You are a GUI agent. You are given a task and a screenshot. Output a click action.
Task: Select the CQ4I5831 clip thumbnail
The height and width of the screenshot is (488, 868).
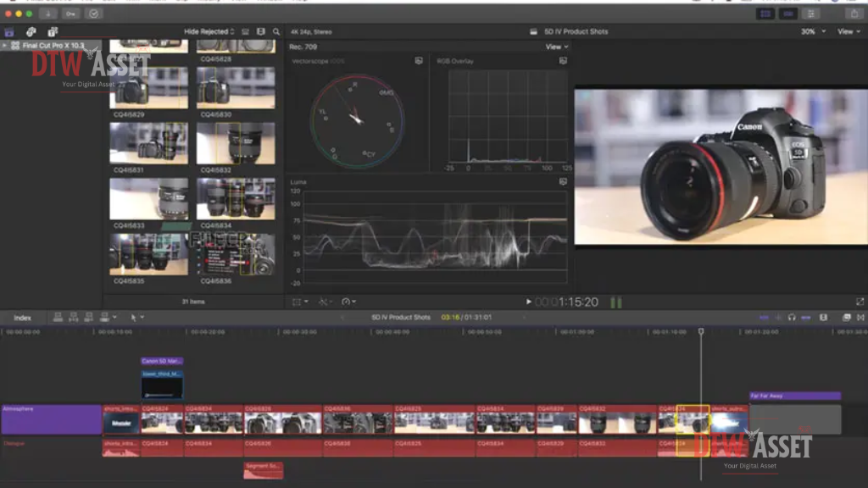pos(148,142)
